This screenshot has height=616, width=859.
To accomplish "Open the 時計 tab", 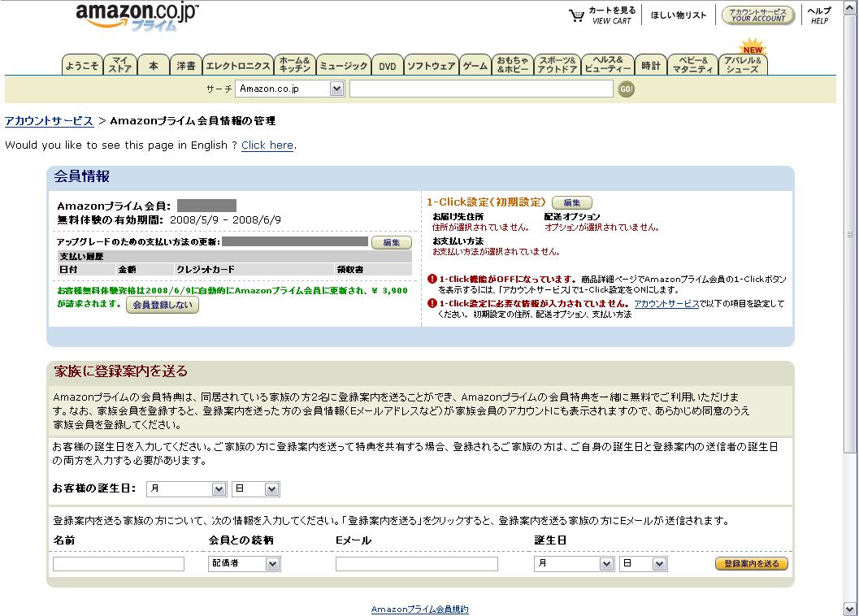I will coord(651,65).
